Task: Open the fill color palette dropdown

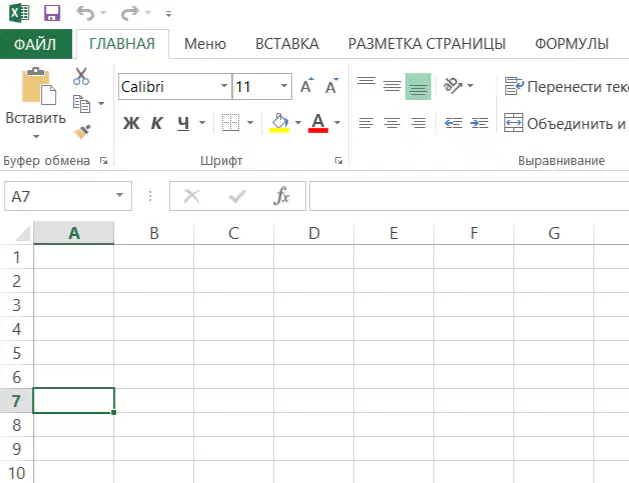Action: pos(298,122)
